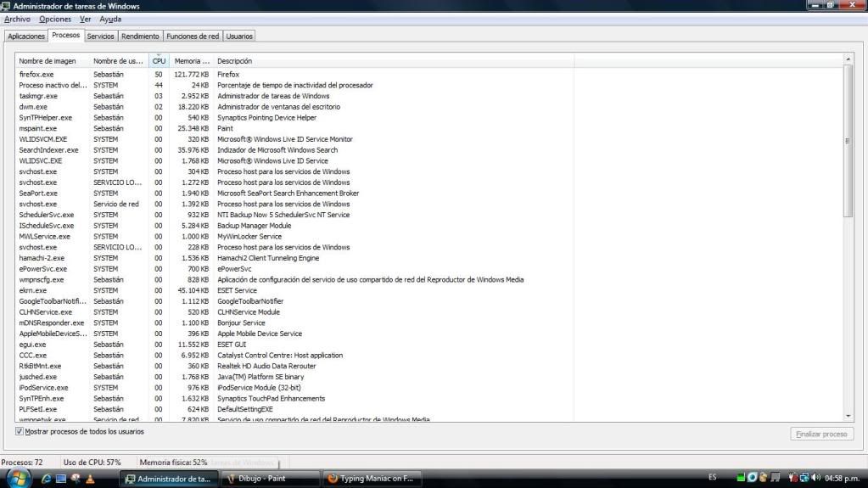Click the green CPU usage tray icon
This screenshot has width=868, height=488.
[741, 478]
